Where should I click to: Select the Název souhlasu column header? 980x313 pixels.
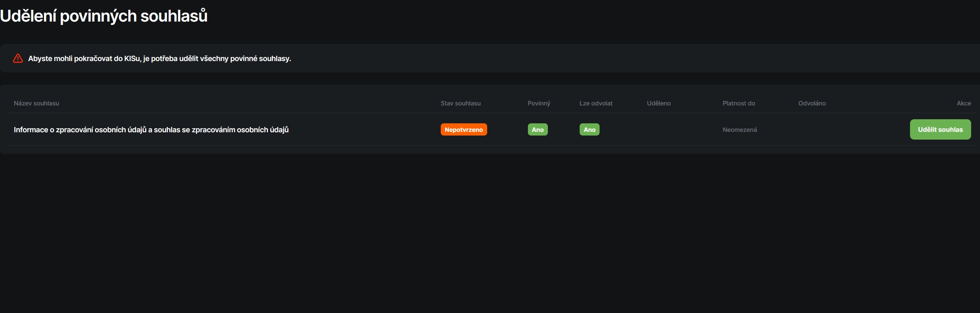click(36, 103)
